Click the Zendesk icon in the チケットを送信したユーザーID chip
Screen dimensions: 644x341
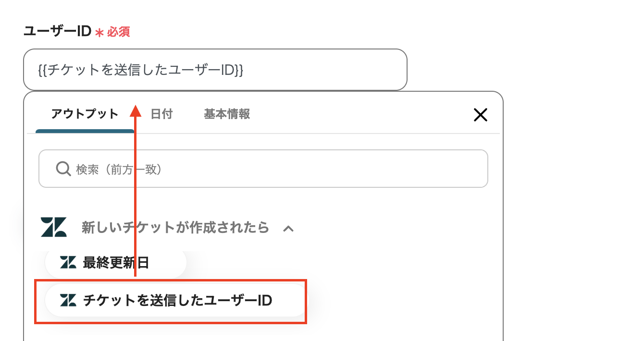click(x=68, y=301)
